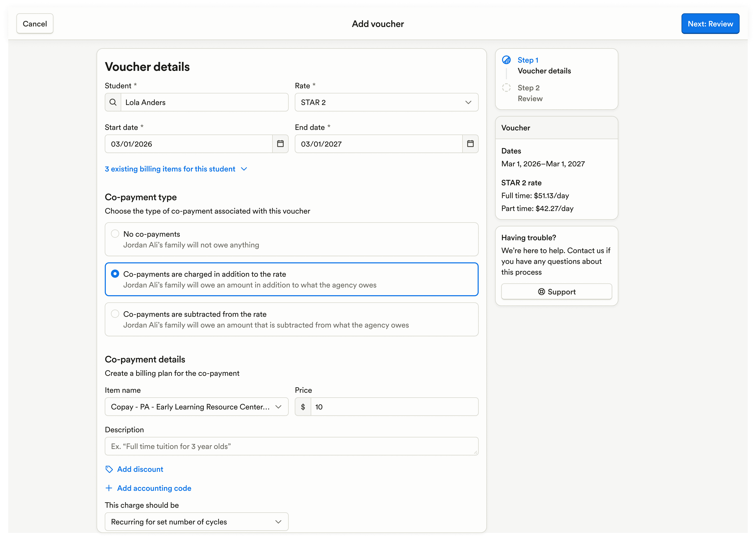Click the Step 2 dashed circle icon
The image size is (756, 537).
506,88
